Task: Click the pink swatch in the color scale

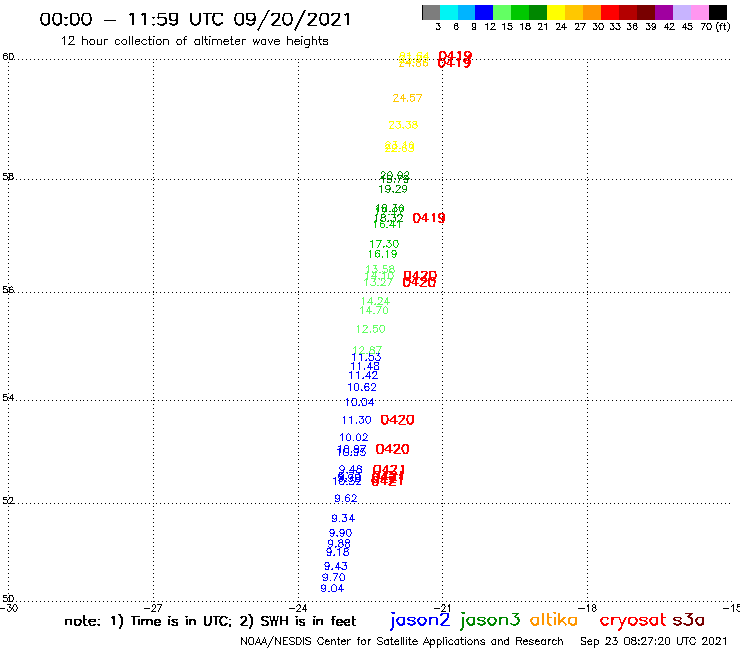Action: tap(699, 12)
